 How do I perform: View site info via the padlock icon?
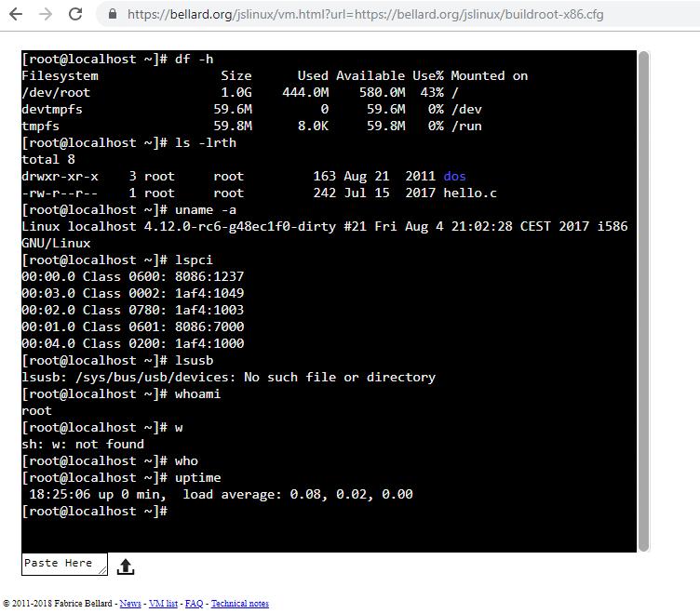[113, 14]
